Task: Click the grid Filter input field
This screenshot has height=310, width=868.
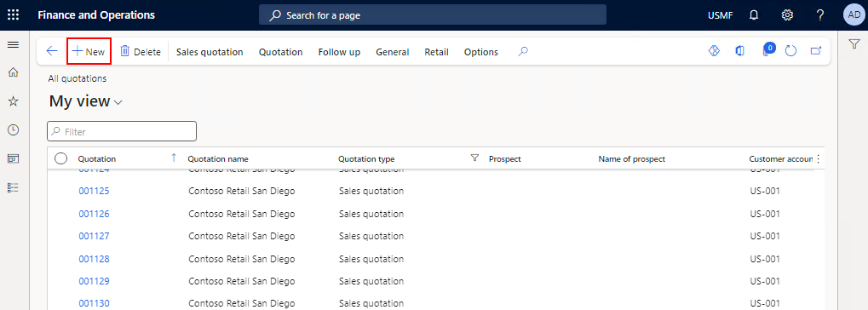Action: (x=122, y=131)
